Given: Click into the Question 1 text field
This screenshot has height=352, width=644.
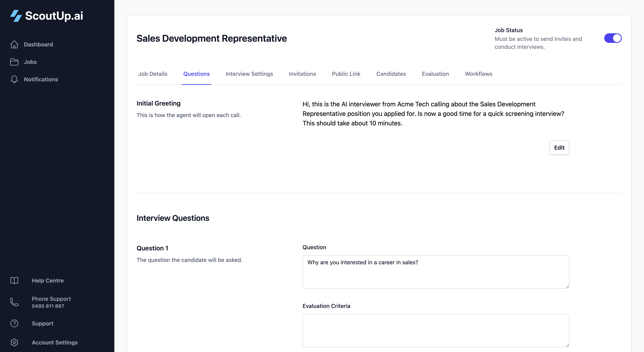Looking at the screenshot, I should click(x=436, y=272).
